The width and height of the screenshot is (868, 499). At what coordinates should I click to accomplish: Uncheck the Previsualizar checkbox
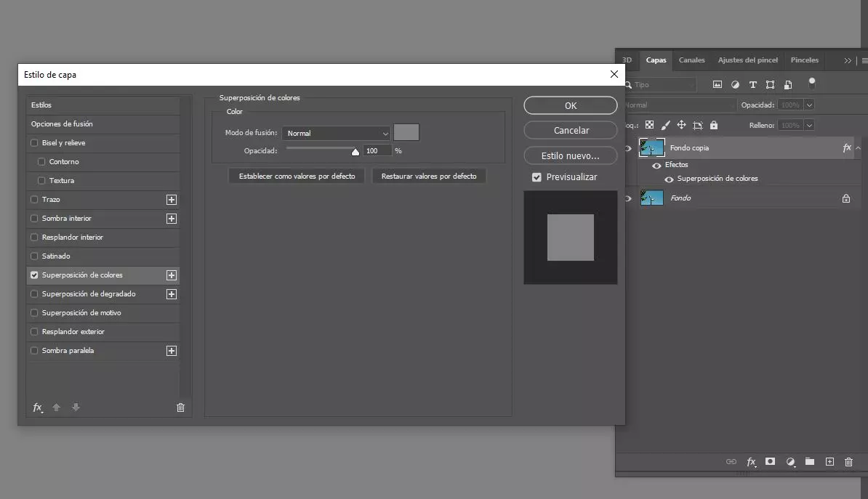(x=537, y=177)
